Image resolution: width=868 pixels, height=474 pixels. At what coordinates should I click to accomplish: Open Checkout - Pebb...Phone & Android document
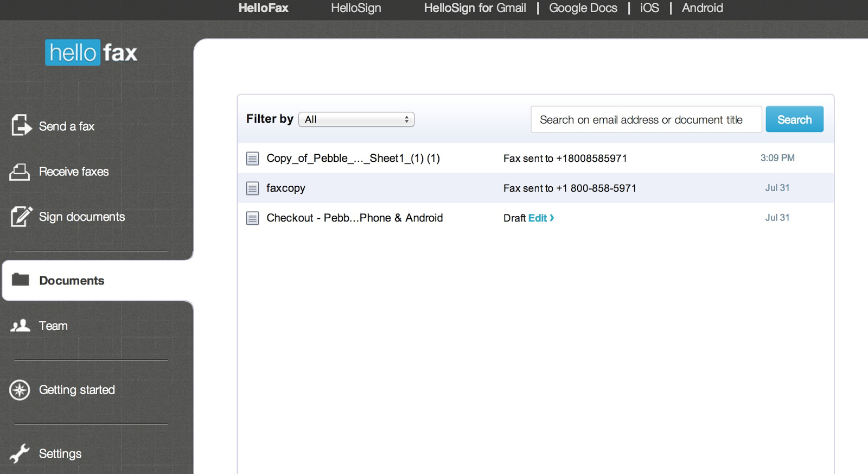pyautogui.click(x=355, y=218)
